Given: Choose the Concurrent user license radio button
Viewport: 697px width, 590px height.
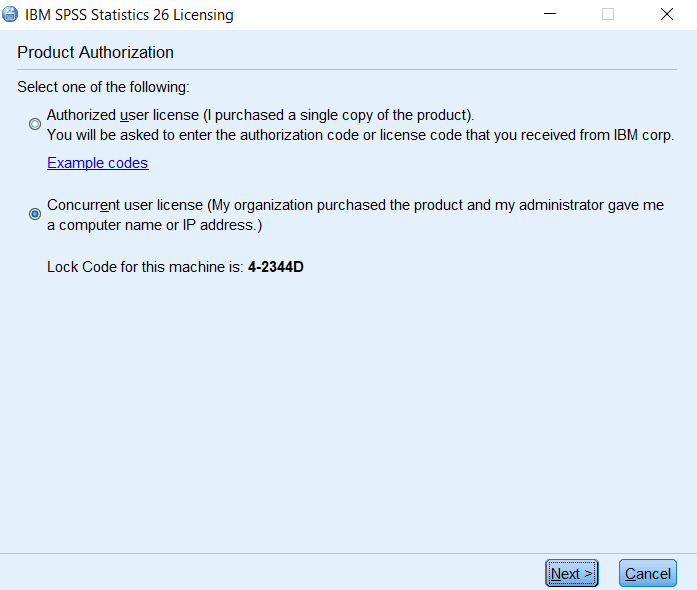Looking at the screenshot, I should point(35,214).
